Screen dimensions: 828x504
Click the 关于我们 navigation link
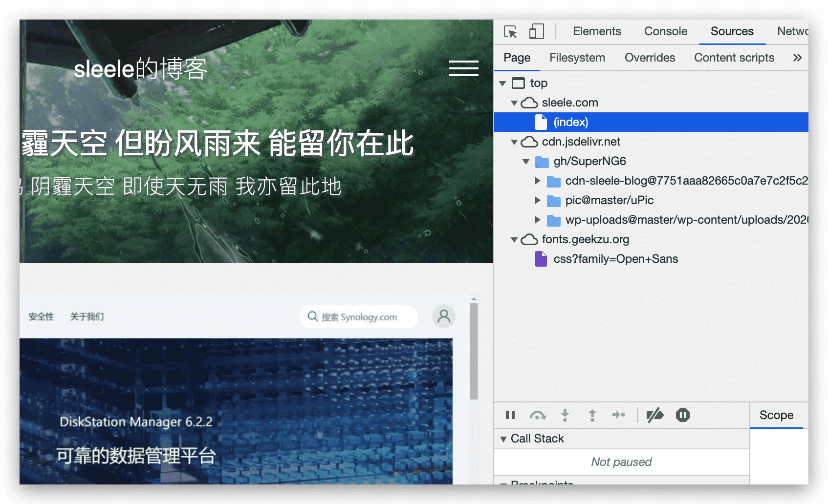coord(87,317)
